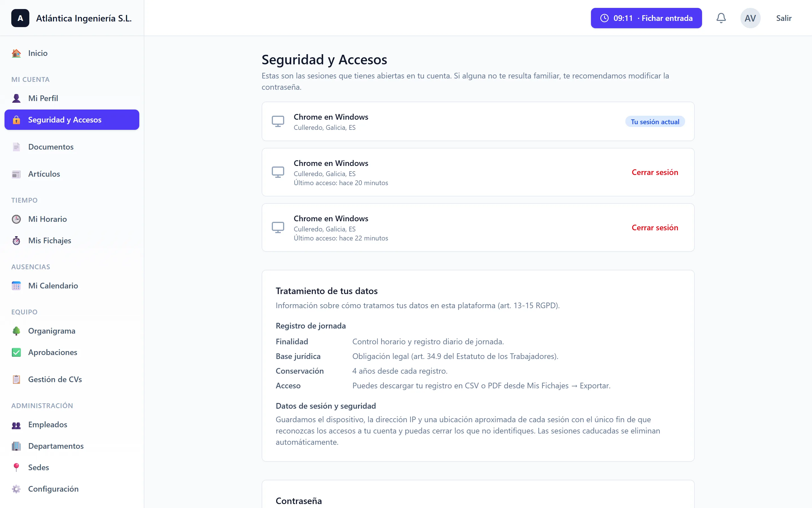Click 'Último acceso: hace 20 minutos' text
The image size is (812, 508).
tap(341, 183)
